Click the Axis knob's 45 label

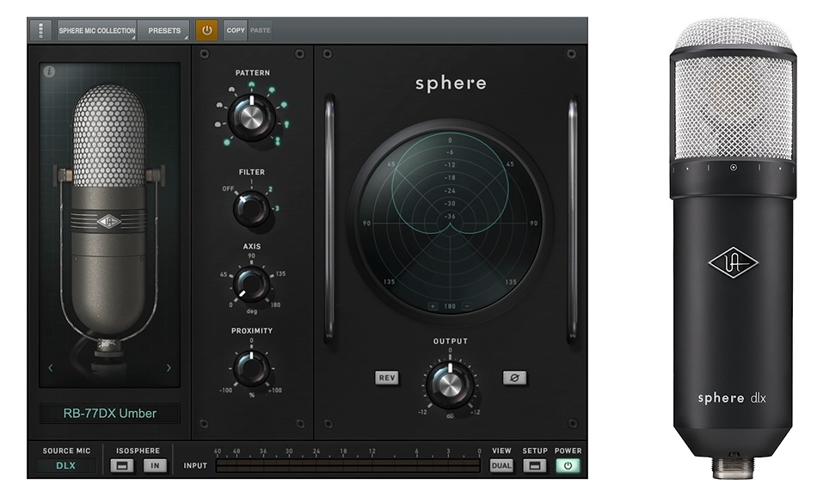pos(224,274)
